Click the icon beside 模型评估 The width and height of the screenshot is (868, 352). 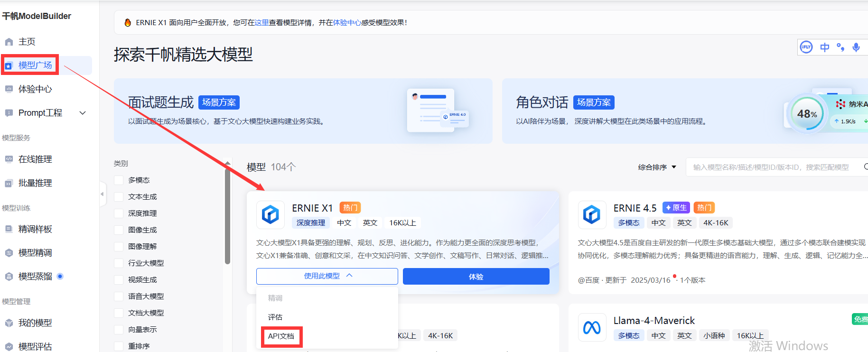(9, 347)
